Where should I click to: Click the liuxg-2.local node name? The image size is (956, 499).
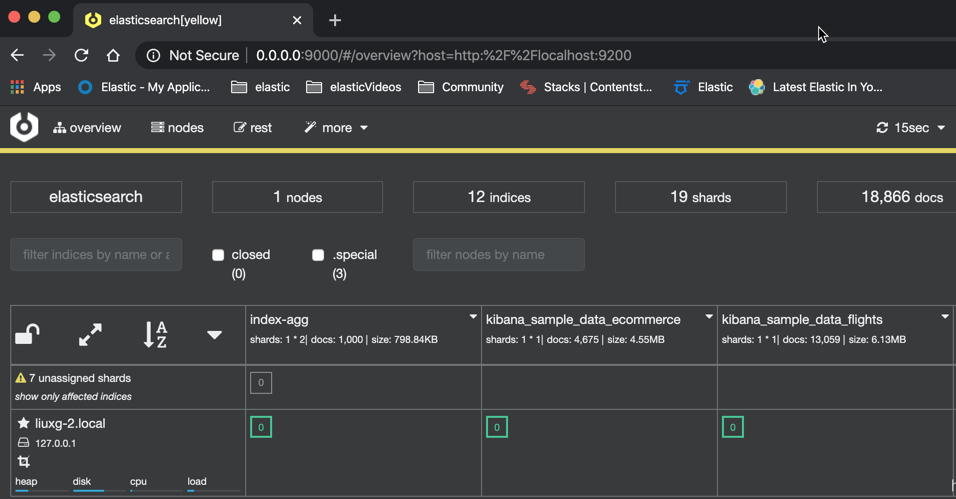click(70, 423)
